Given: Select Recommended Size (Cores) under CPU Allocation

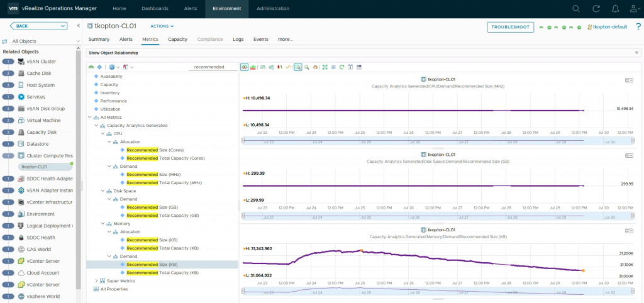Looking at the screenshot, I should pos(155,150).
